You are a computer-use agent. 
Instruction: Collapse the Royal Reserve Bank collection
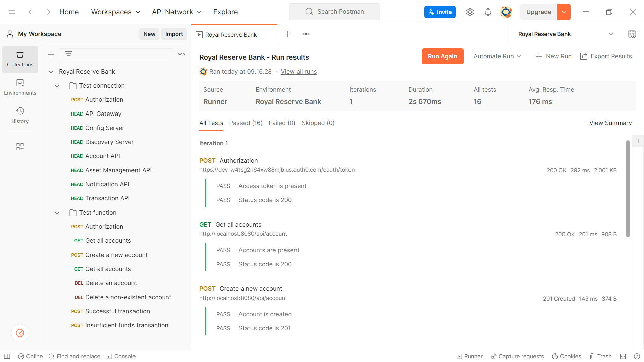(x=51, y=72)
